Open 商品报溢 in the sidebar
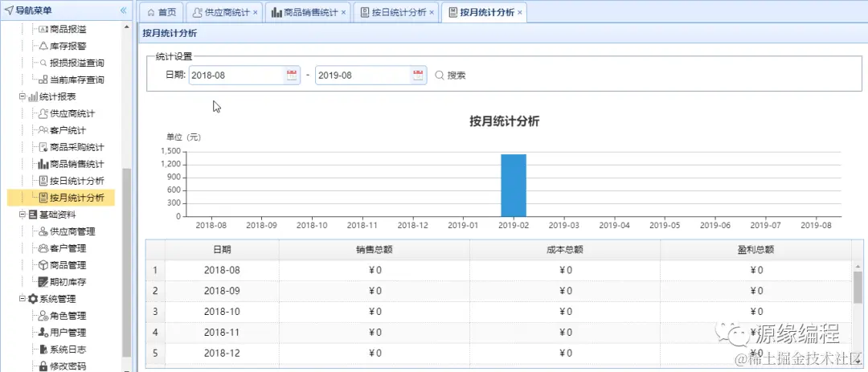Viewport: 868px width, 372px height. (x=68, y=29)
